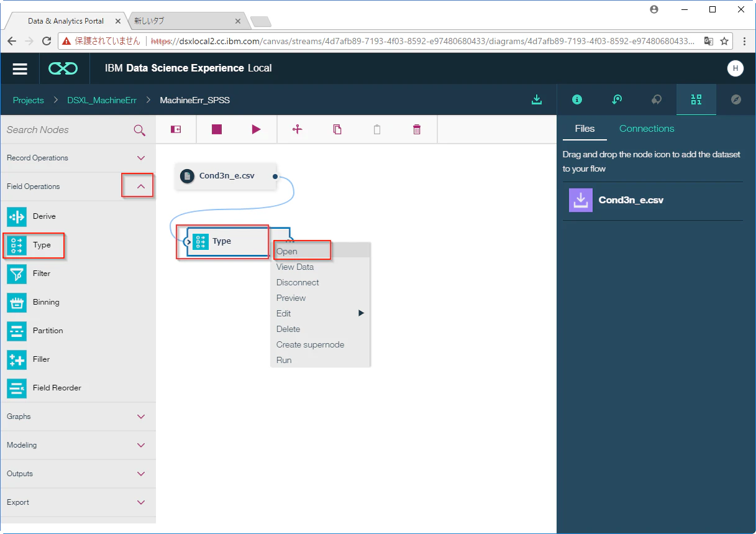Click the download flow icon
756x534 pixels.
coord(537,99)
